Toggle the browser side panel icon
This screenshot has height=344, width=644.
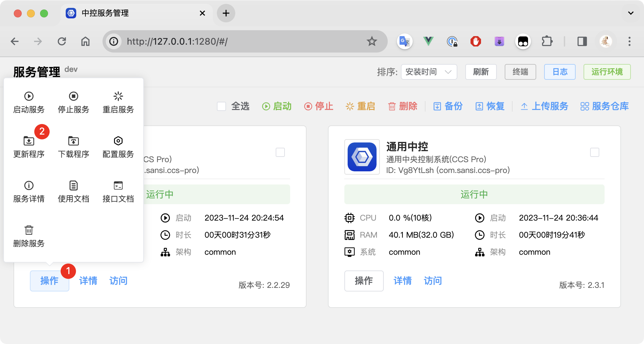(582, 41)
